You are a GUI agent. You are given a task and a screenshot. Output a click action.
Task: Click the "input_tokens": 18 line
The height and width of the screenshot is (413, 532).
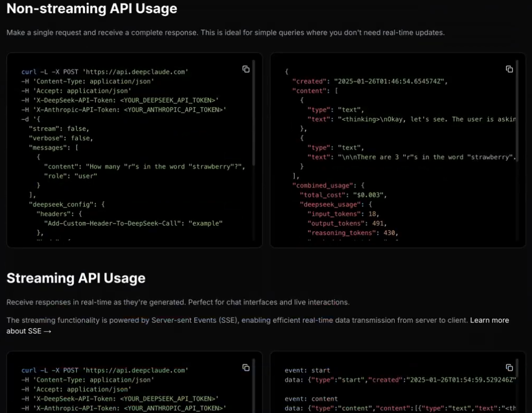pos(343,214)
